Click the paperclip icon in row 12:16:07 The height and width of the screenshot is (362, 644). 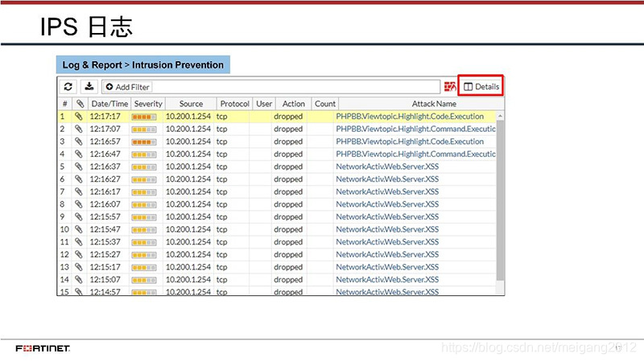coord(78,204)
